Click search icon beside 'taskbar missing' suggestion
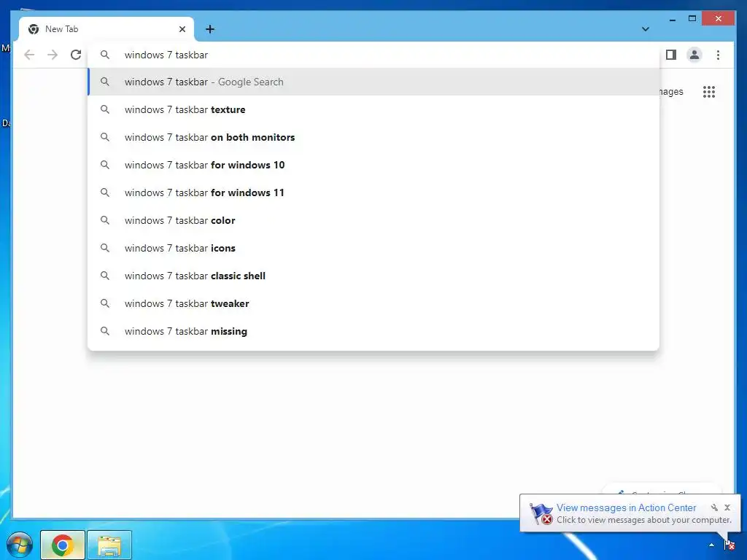This screenshot has height=560, width=747. pos(105,331)
